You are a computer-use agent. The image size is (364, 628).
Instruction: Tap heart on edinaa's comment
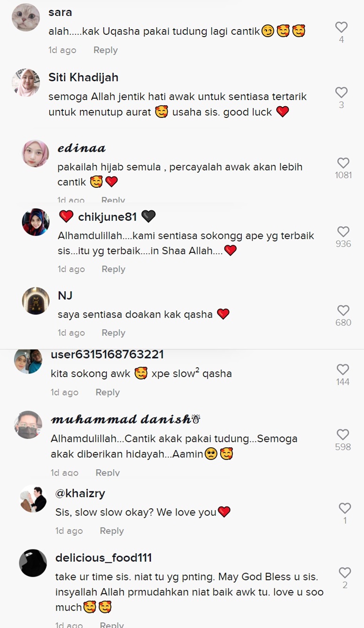pyautogui.click(x=343, y=163)
